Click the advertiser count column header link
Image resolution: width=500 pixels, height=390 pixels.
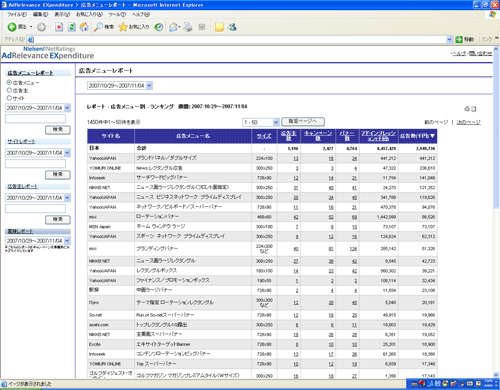pyautogui.click(x=288, y=136)
